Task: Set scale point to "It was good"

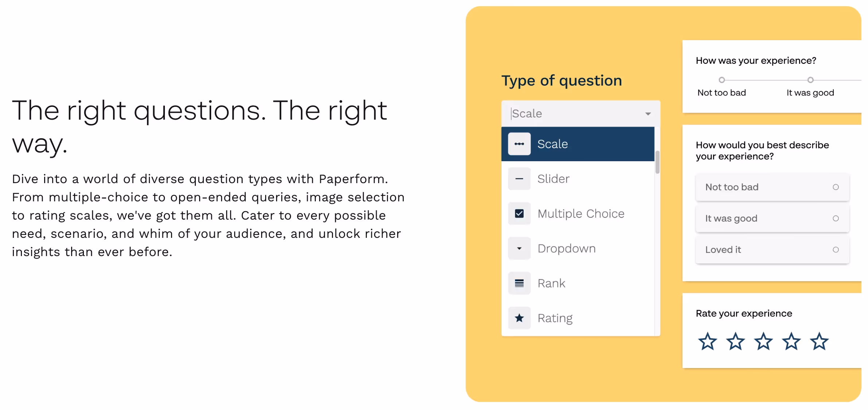Action: [810, 80]
